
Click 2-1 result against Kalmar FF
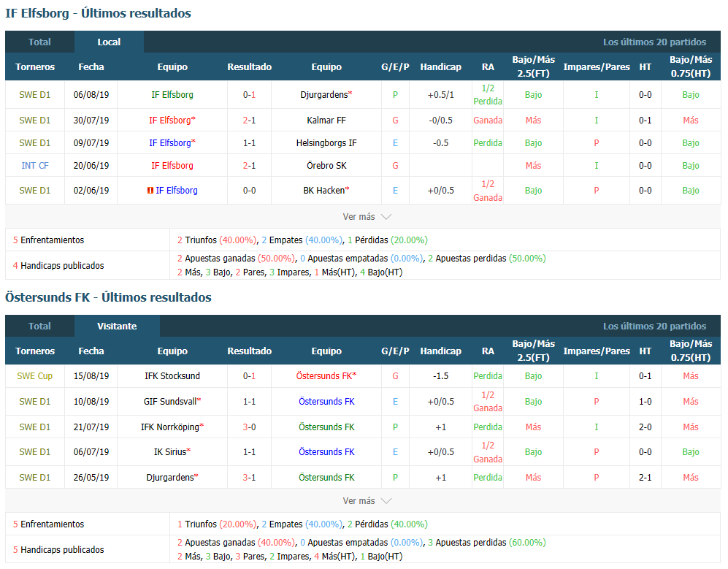pyautogui.click(x=249, y=121)
